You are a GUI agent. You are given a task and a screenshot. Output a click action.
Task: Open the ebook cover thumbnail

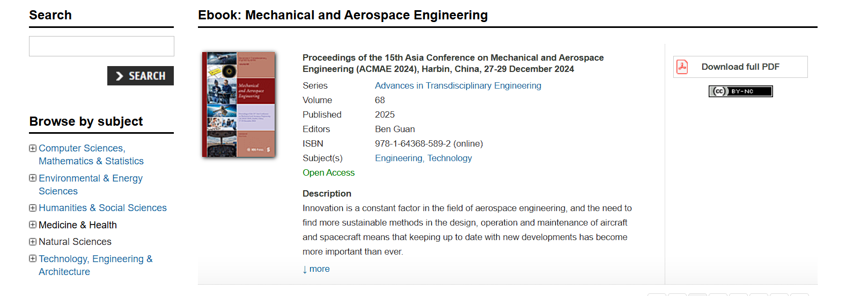pyautogui.click(x=238, y=104)
